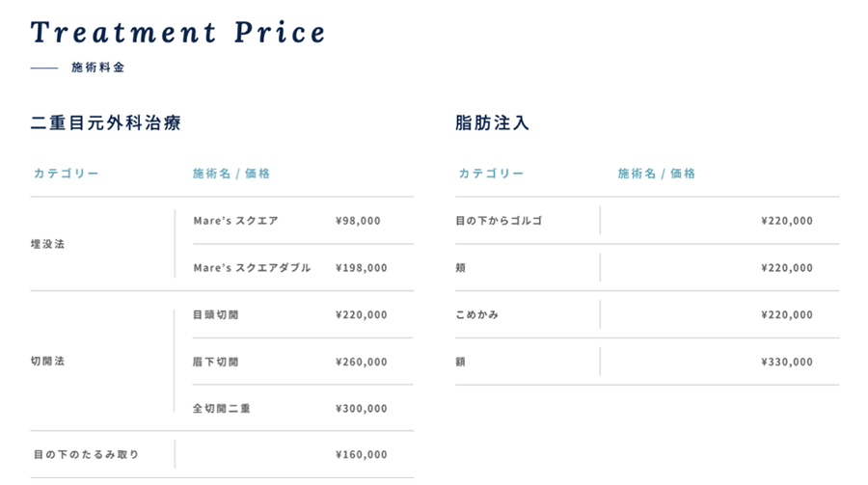Image resolution: width=868 pixels, height=485 pixels.
Task: Click the 埋没法 category cell
Action: (x=47, y=244)
